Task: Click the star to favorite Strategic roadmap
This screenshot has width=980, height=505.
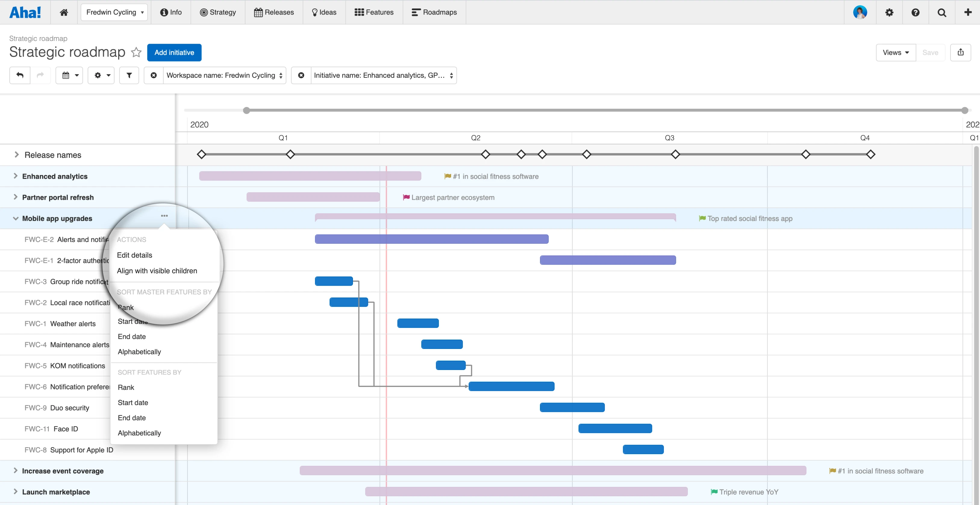Action: [x=136, y=52]
